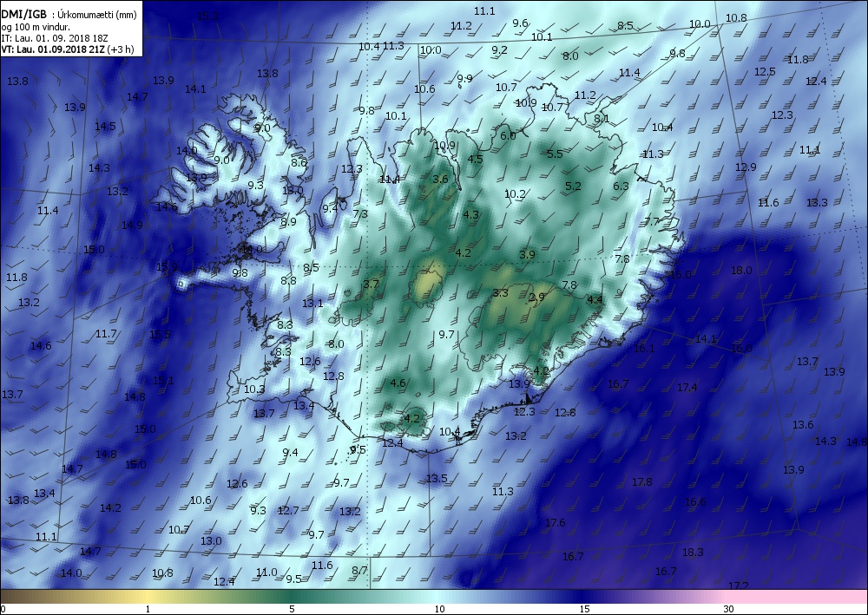Screen dimensions: 868x615
Task: Click the map value 11.7
Action: 106,333
